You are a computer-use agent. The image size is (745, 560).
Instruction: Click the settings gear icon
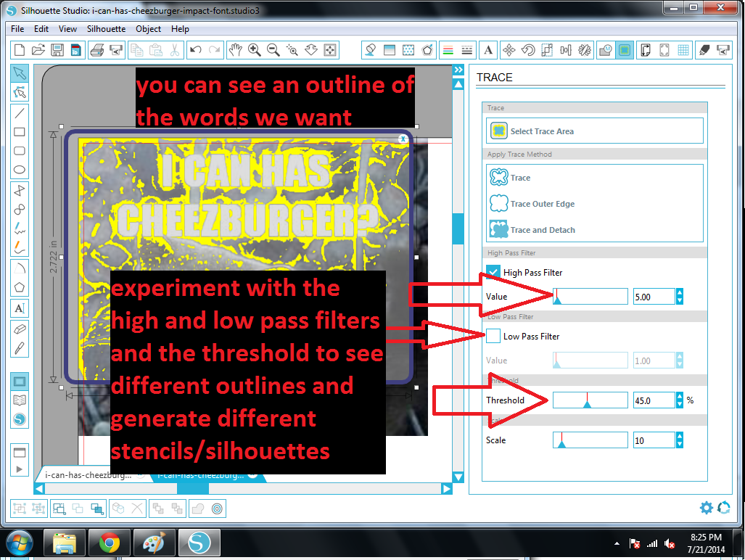pyautogui.click(x=707, y=508)
